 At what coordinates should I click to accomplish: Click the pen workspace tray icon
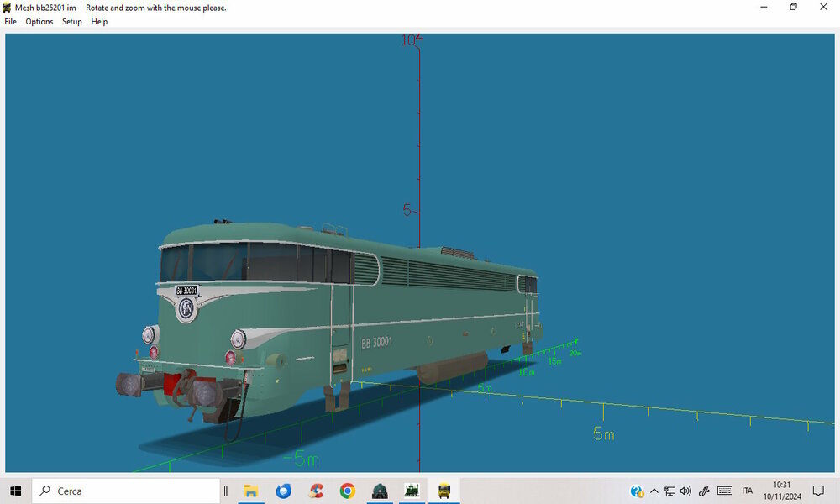(x=704, y=491)
